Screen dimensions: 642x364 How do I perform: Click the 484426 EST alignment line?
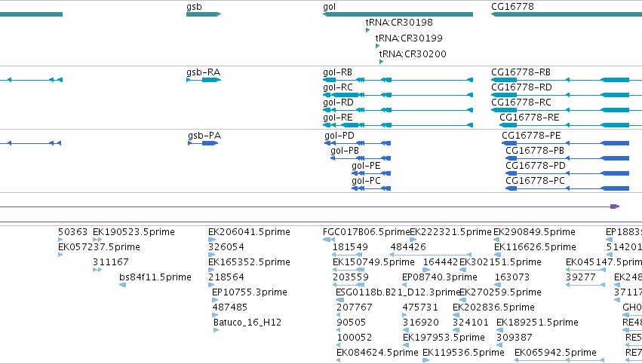tap(431, 255)
